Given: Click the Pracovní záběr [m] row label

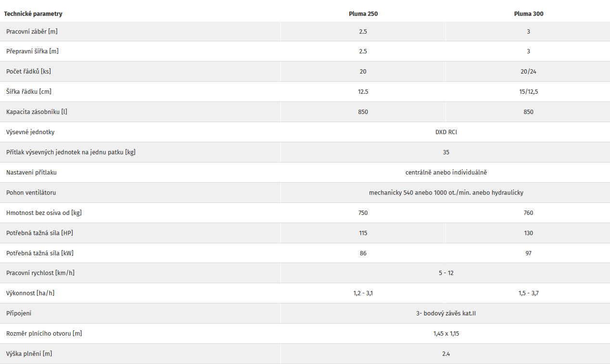Looking at the screenshot, I should click(32, 31).
